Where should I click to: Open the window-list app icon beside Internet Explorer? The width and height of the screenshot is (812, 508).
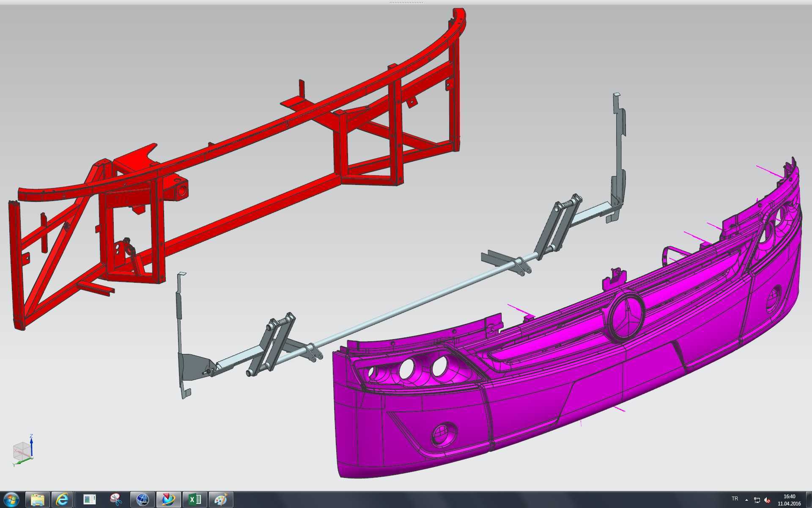(x=89, y=500)
